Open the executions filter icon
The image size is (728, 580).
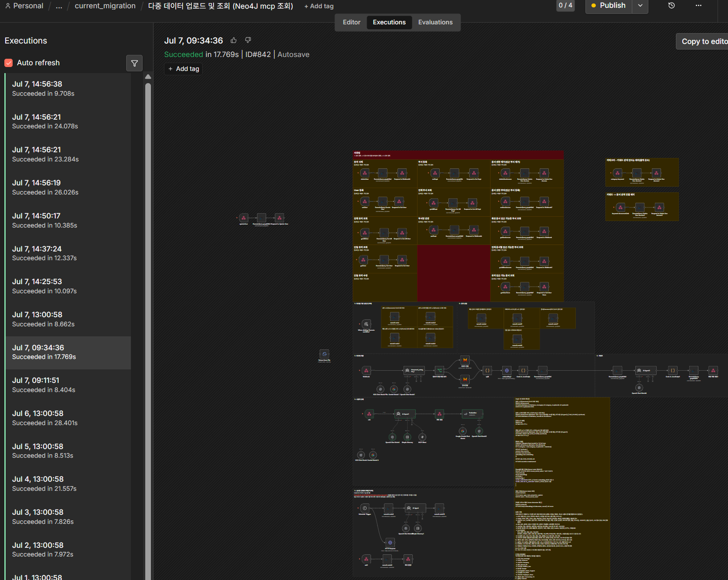pyautogui.click(x=134, y=63)
